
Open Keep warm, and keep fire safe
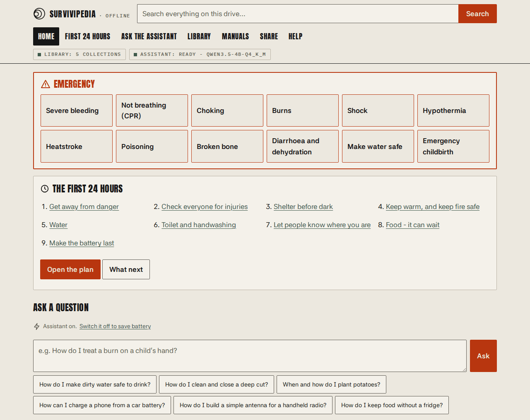coord(433,207)
